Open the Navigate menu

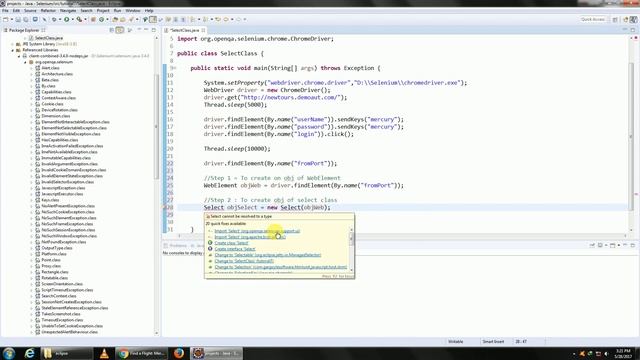[x=68, y=11]
